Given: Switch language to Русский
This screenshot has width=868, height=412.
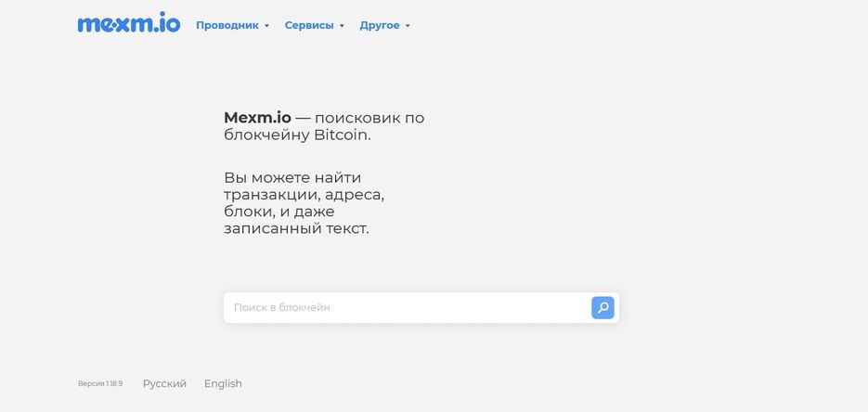Looking at the screenshot, I should [164, 384].
